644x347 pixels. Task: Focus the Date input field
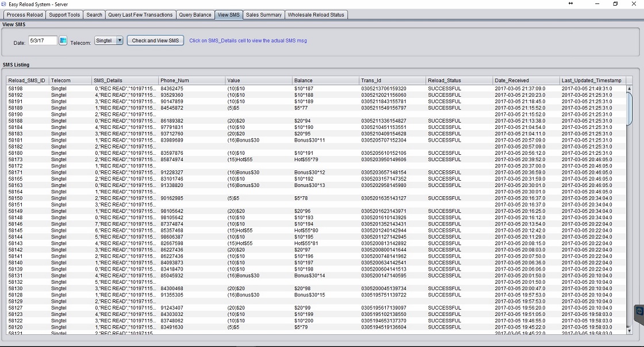[x=43, y=40]
